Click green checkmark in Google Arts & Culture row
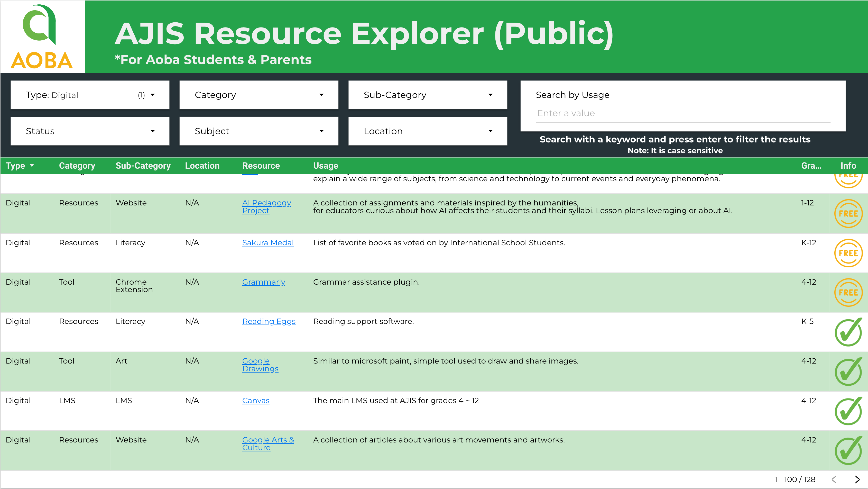The image size is (868, 489). (848, 451)
